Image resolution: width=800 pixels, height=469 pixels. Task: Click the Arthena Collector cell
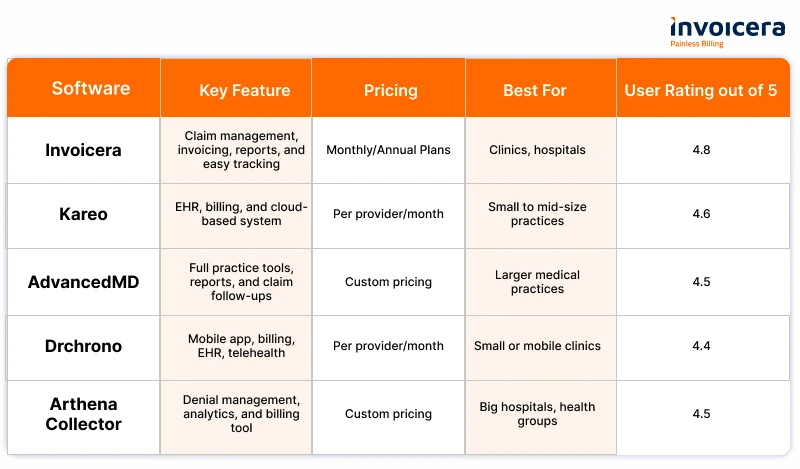pyautogui.click(x=83, y=414)
